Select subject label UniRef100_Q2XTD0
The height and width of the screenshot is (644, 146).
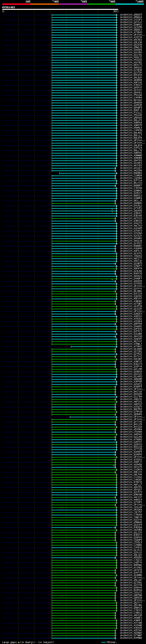point(131,72)
